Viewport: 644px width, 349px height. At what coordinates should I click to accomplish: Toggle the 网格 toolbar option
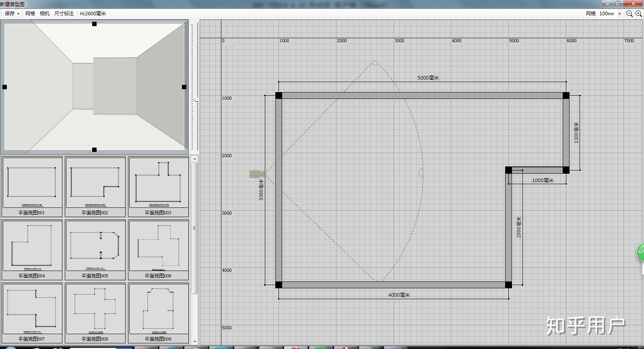coord(30,13)
